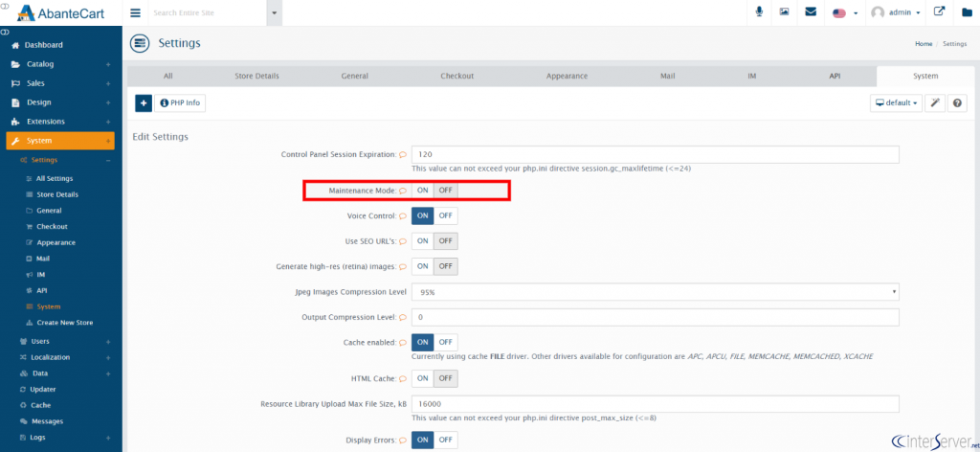Click the AbanteCart logo
This screenshot has height=452, width=980.
click(x=60, y=12)
